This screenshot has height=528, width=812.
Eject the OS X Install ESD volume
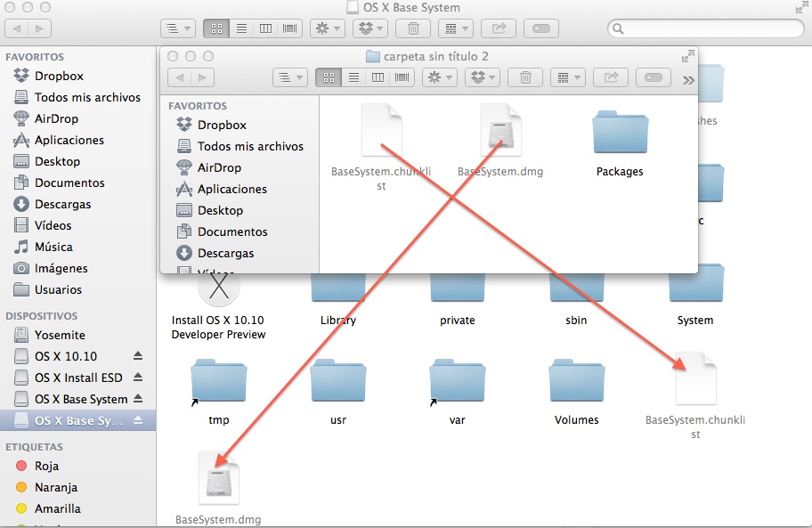[138, 377]
